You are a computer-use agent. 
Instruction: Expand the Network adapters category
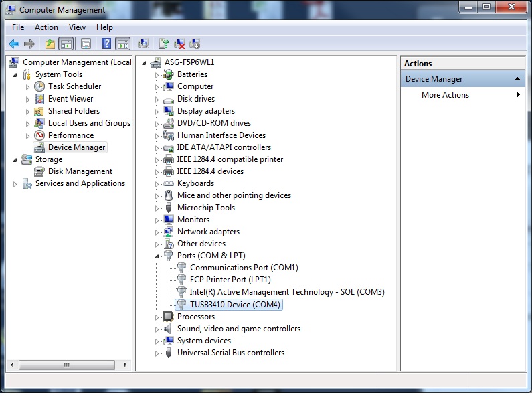click(x=157, y=232)
